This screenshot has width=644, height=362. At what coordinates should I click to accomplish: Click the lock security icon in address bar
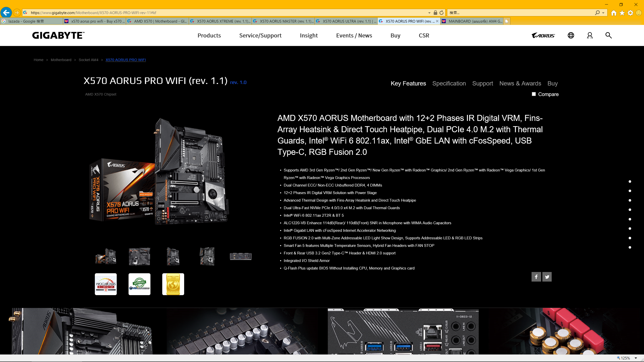tap(435, 13)
